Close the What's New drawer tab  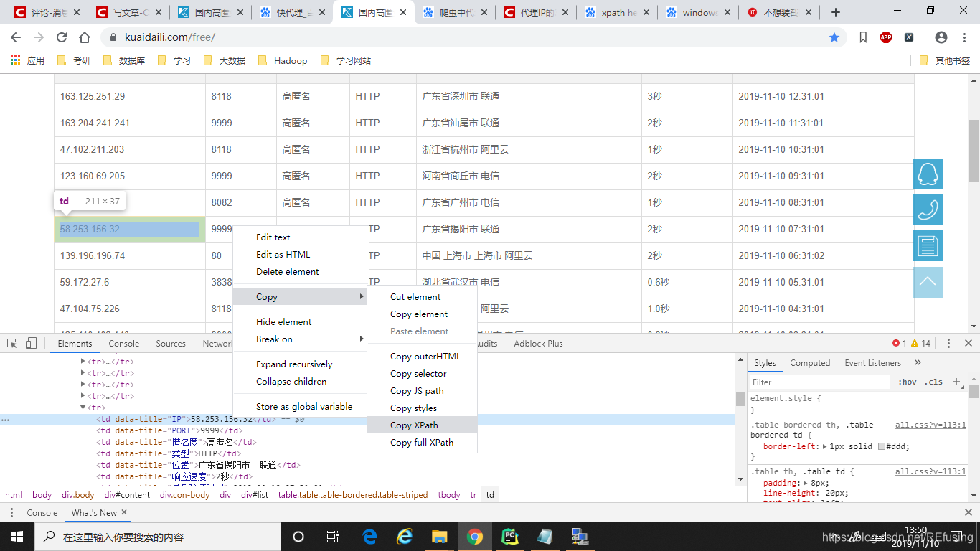(124, 512)
